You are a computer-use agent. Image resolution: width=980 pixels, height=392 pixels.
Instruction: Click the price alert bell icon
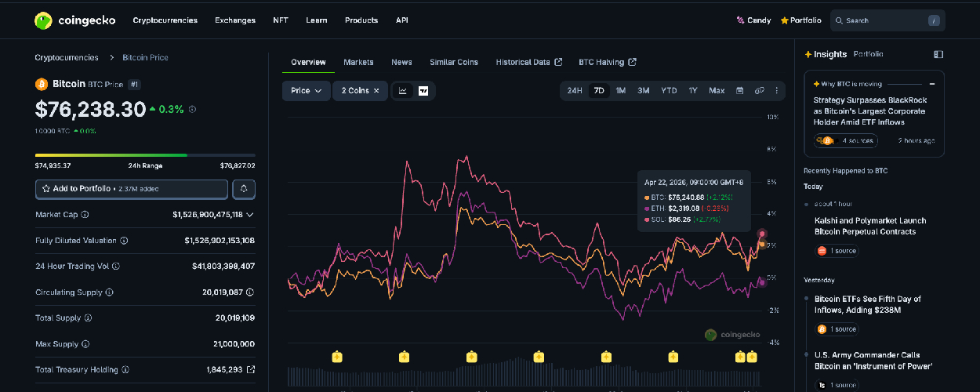(x=244, y=189)
